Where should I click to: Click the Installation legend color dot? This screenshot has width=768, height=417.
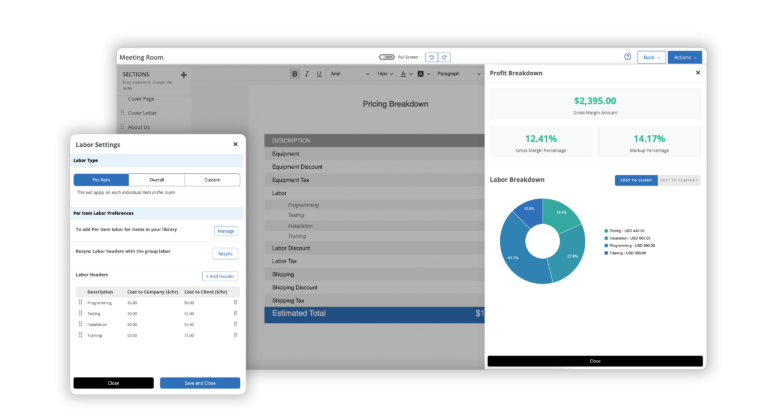[x=606, y=238]
